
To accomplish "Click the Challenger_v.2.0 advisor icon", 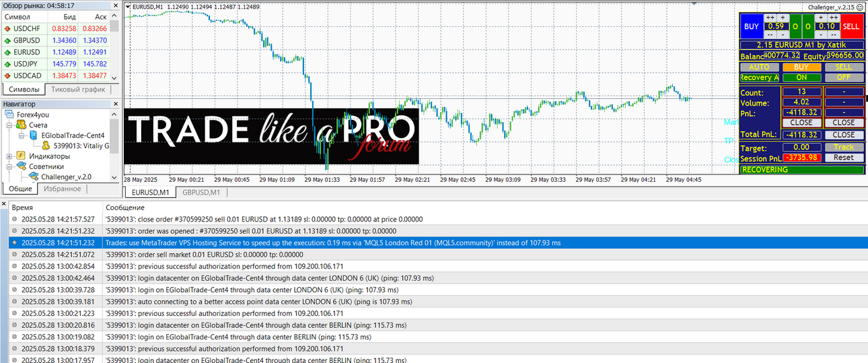I will [x=34, y=176].
